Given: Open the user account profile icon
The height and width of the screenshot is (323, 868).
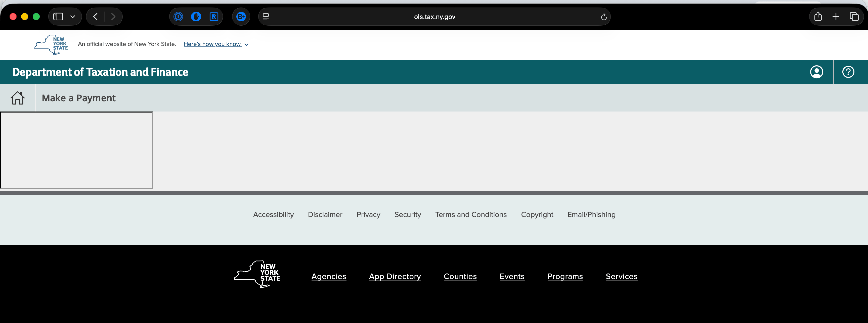Looking at the screenshot, I should (x=816, y=72).
